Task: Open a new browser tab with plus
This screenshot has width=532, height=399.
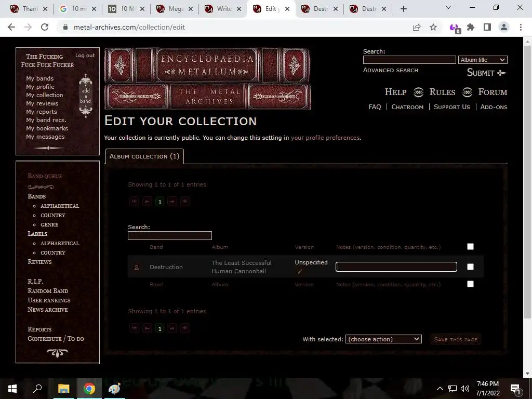Action: click(403, 9)
